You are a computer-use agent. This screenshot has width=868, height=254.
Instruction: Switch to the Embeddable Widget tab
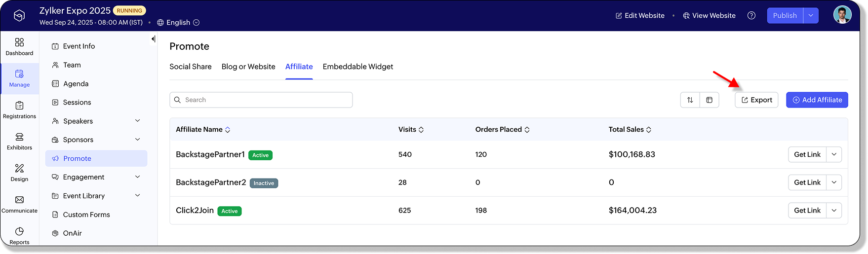(x=358, y=67)
